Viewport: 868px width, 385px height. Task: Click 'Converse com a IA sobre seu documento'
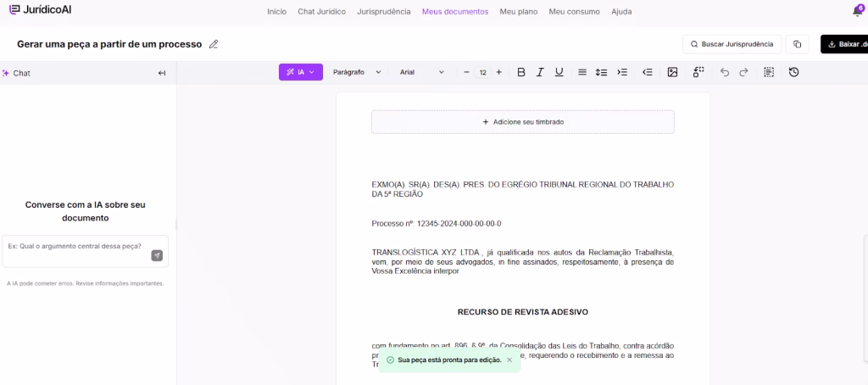pyautogui.click(x=86, y=211)
